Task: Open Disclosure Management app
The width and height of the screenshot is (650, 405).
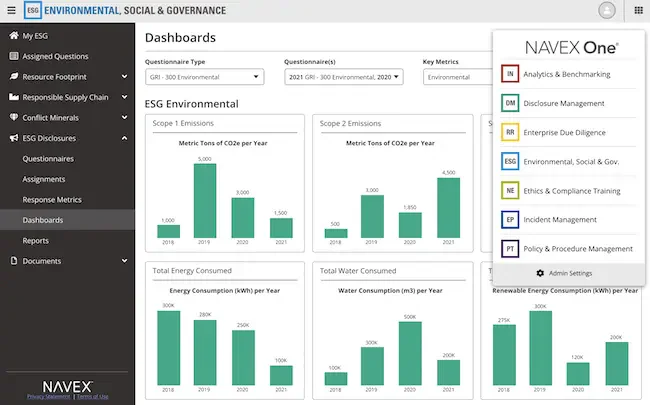Action: 564,103
